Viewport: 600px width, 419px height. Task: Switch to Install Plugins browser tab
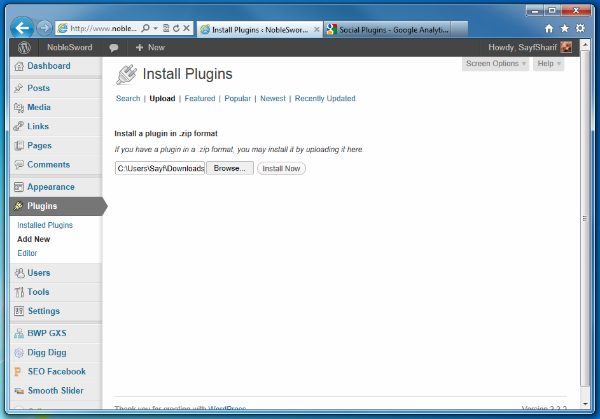pos(259,29)
